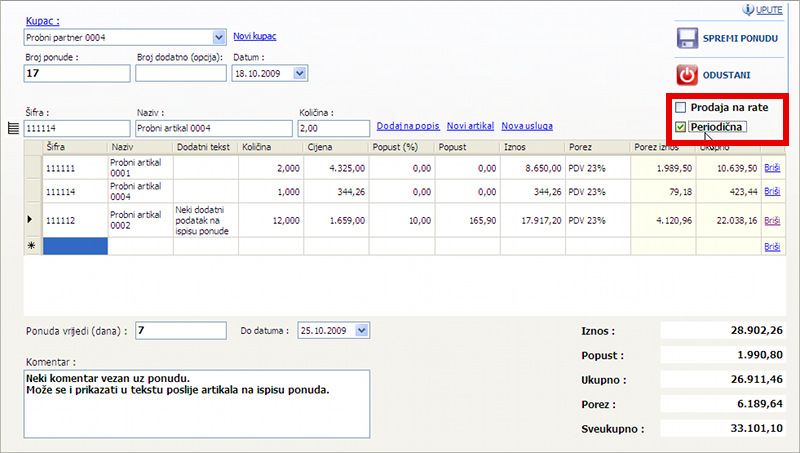The height and width of the screenshot is (453, 800).
Task: Open the UPUTE help info icon
Action: coord(747,9)
